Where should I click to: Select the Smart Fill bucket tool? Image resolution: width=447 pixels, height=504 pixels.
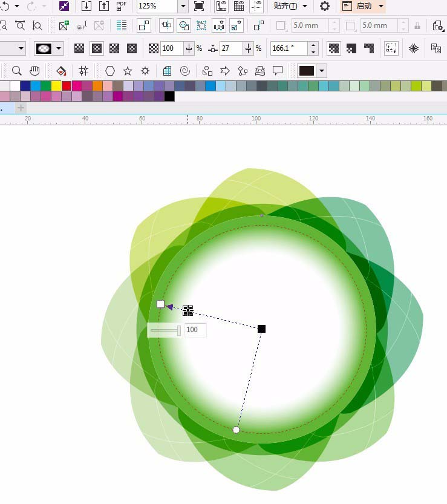click(x=61, y=71)
